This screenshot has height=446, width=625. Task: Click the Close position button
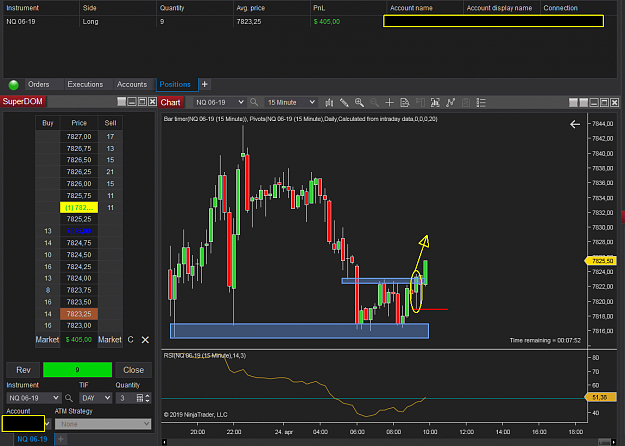134,370
